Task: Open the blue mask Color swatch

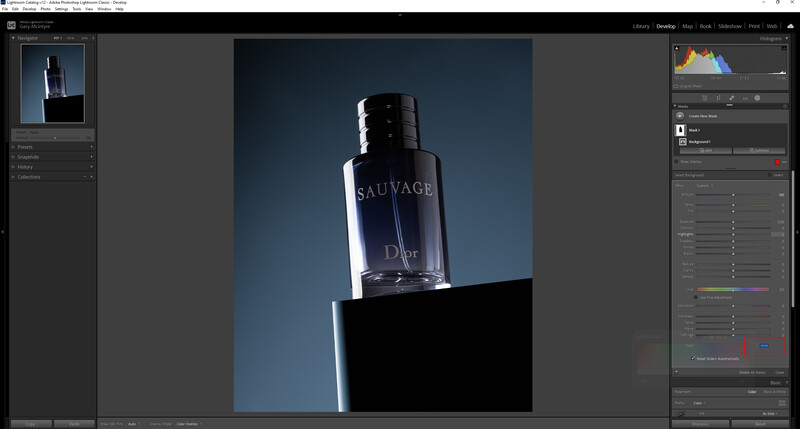Action: [764, 346]
